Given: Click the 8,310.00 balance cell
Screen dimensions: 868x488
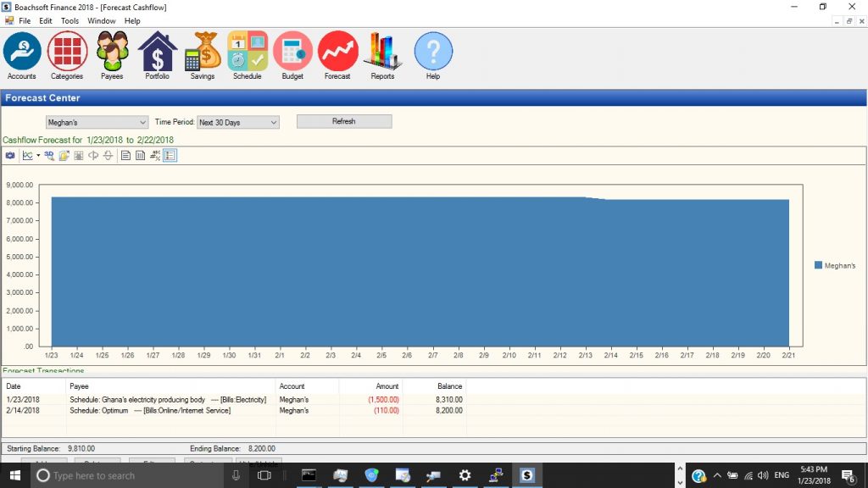Looking at the screenshot, I should click(449, 400).
